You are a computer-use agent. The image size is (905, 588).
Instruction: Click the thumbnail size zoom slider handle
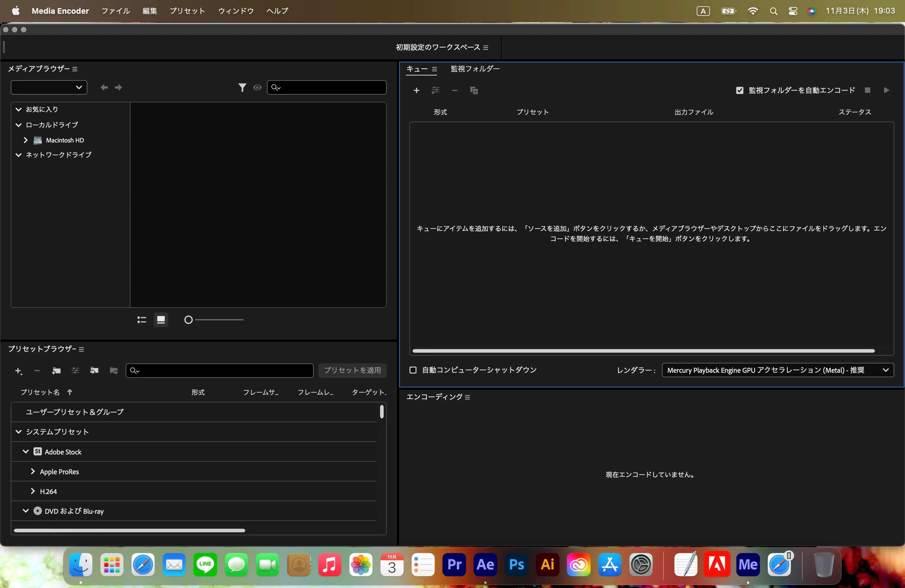[188, 320]
